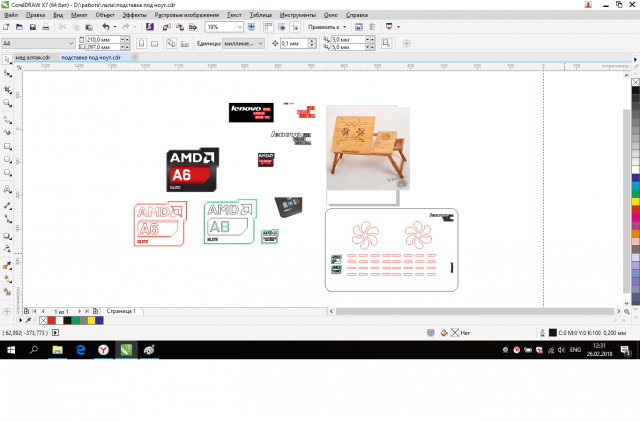Click the horizontal scrollbar
This screenshot has width=640, height=421.
point(475,312)
